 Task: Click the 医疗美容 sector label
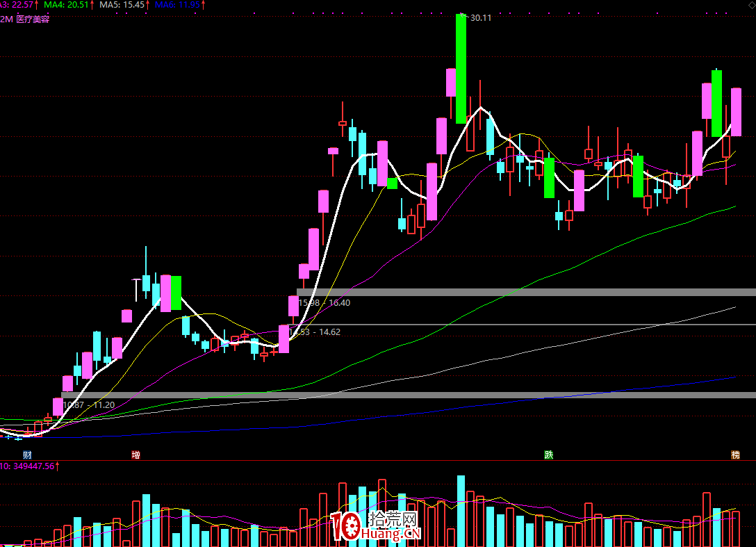[33, 19]
